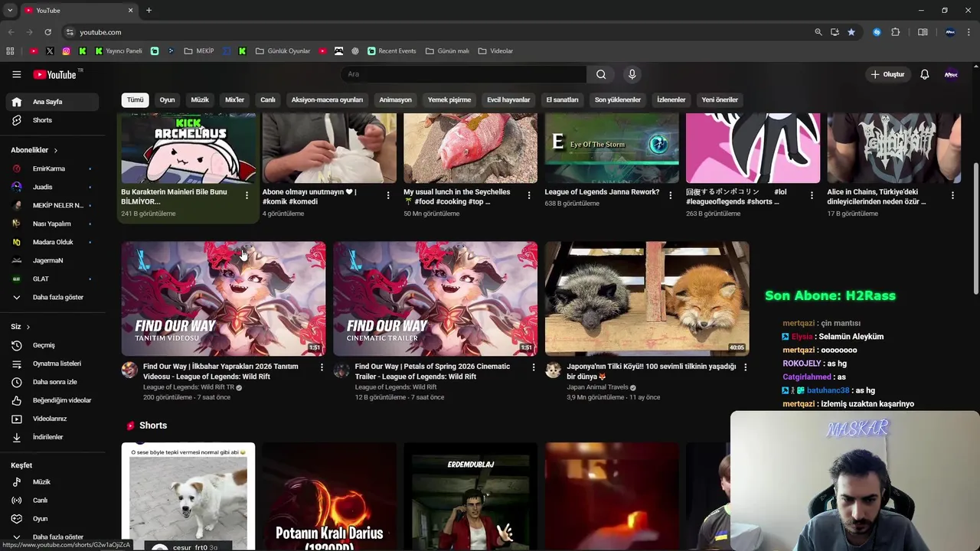
Task: Open Find Our Way Cinematic Trailer title
Action: (433, 371)
